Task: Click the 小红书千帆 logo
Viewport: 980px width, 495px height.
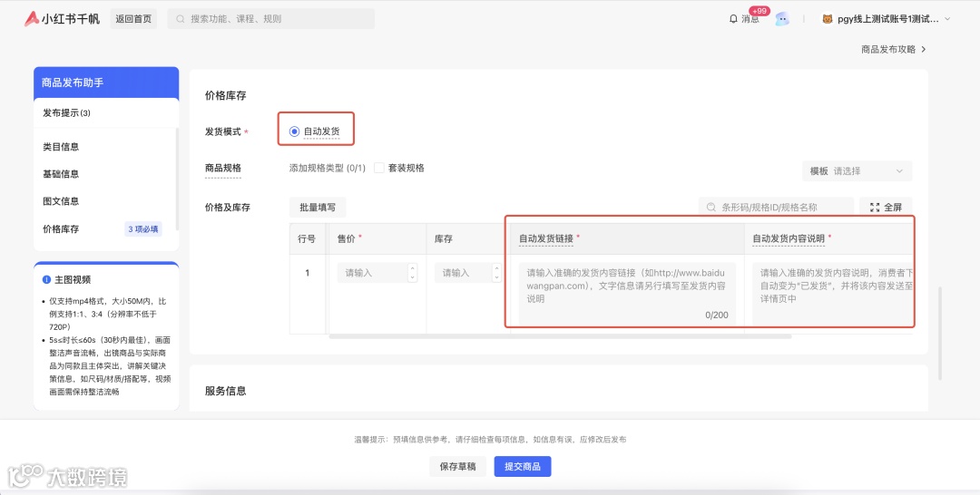Action: [x=62, y=19]
